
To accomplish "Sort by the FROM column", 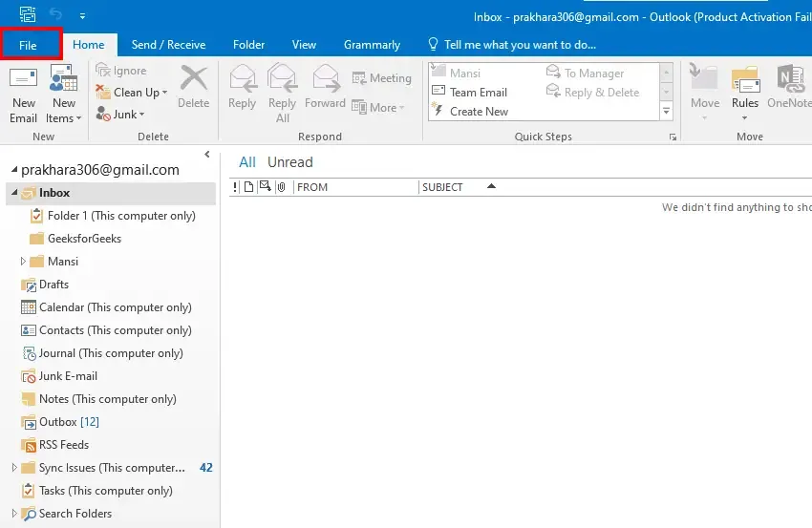I will pyautogui.click(x=355, y=187).
